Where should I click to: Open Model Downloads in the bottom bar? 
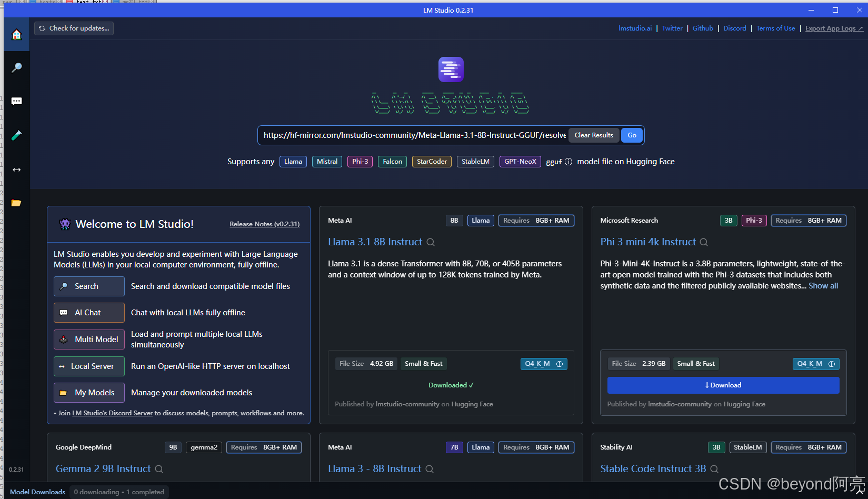coord(37,492)
